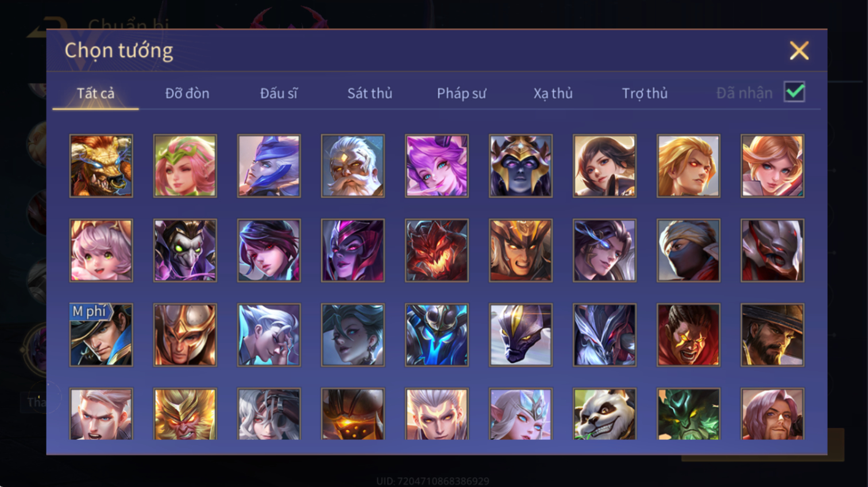This screenshot has height=487, width=868.
Task: Select the monkey king golden hero thumbnail
Action: (185, 414)
